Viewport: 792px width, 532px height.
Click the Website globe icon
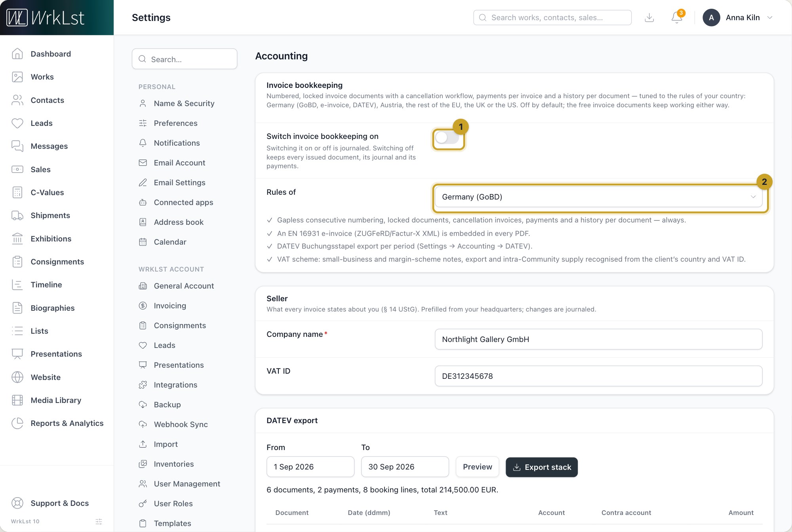[x=17, y=377]
